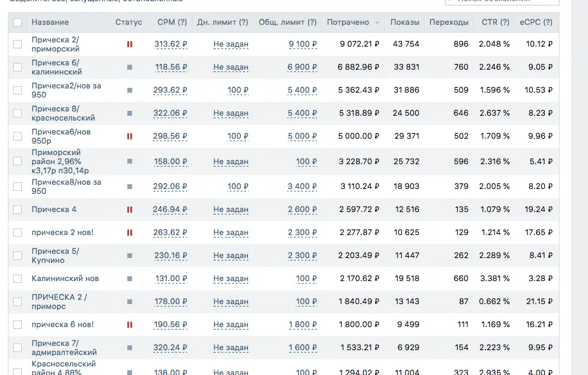Click the red pause icon in Прическа 4 row
Image resolution: width=588 pixels, height=375 pixels.
click(129, 210)
